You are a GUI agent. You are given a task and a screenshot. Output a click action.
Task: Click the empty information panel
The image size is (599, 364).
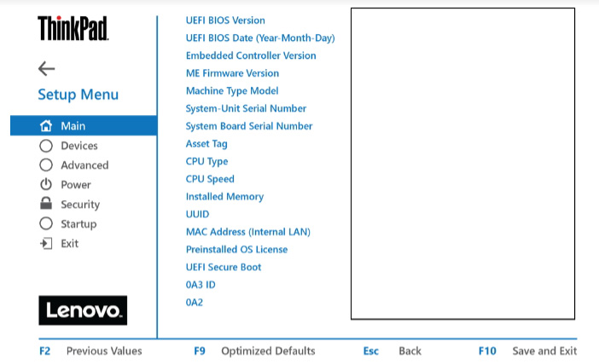point(463,164)
